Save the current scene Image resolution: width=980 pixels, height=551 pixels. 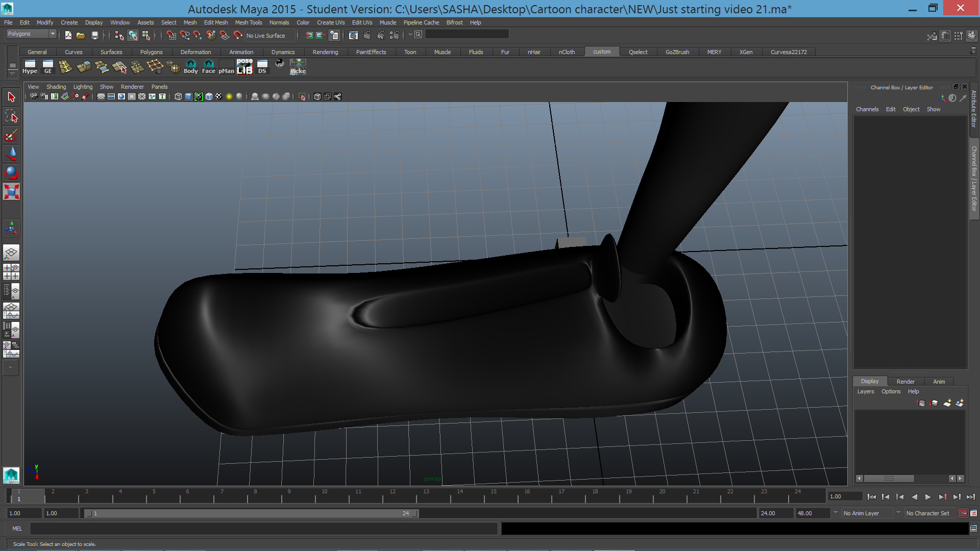tap(94, 35)
